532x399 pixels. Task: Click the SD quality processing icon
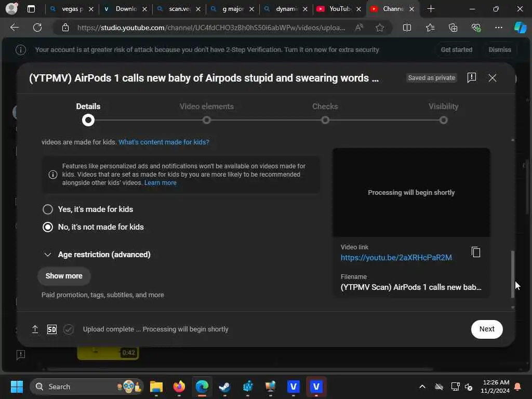52,329
